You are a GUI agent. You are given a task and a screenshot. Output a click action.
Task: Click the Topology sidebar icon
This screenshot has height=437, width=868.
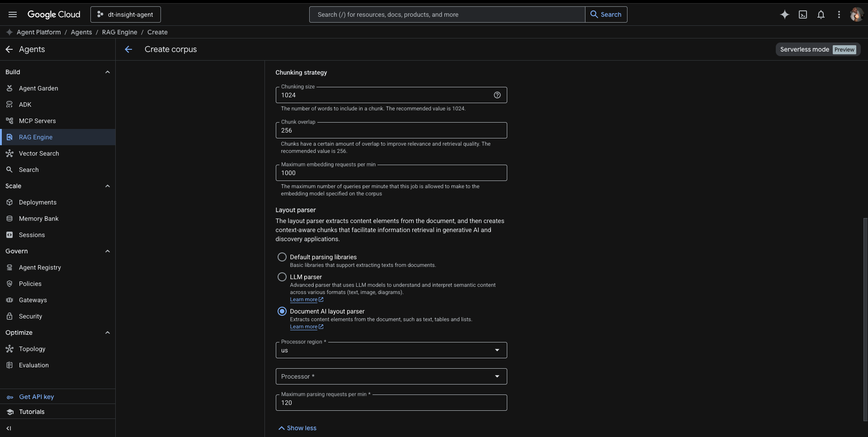coord(9,349)
